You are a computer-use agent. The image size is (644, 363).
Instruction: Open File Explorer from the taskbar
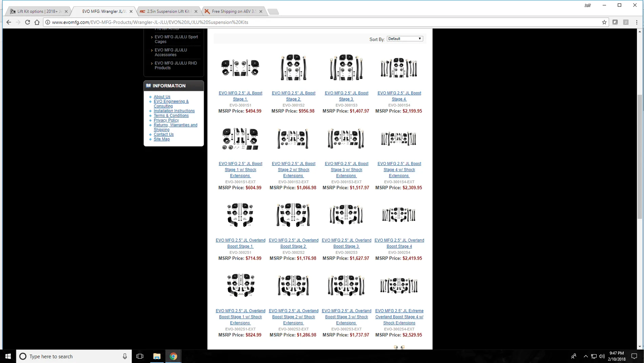click(157, 356)
